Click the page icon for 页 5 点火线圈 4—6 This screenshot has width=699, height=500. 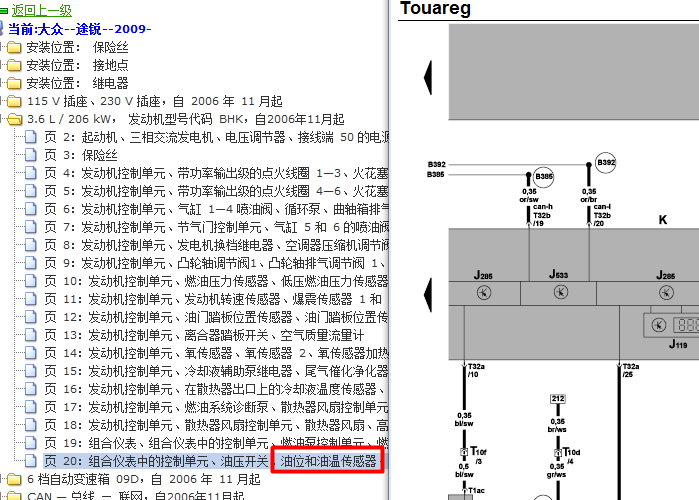[31, 191]
